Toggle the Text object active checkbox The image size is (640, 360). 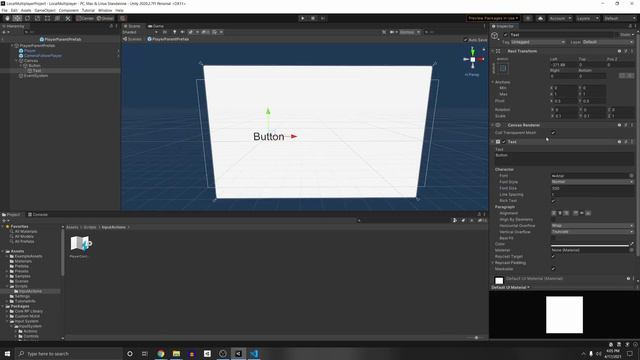pyautogui.click(x=505, y=35)
